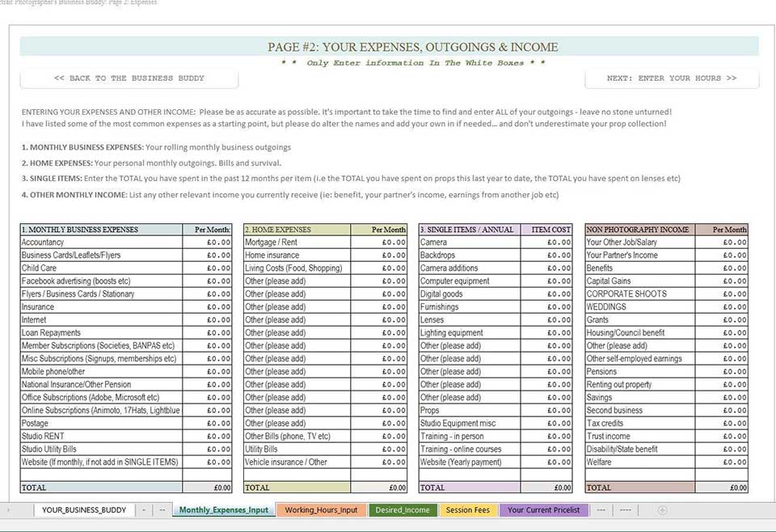
Task: Open Your Current Pricelist tab
Action: tap(543, 509)
